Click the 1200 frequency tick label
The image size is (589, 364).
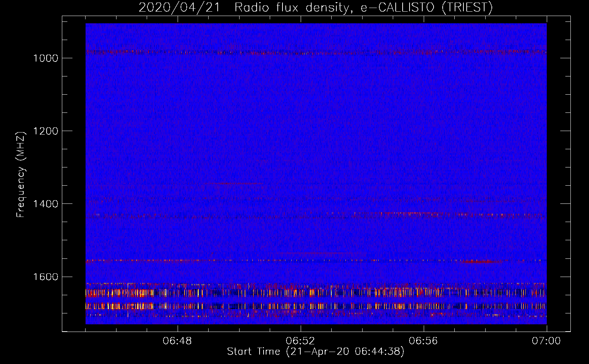[x=46, y=131]
